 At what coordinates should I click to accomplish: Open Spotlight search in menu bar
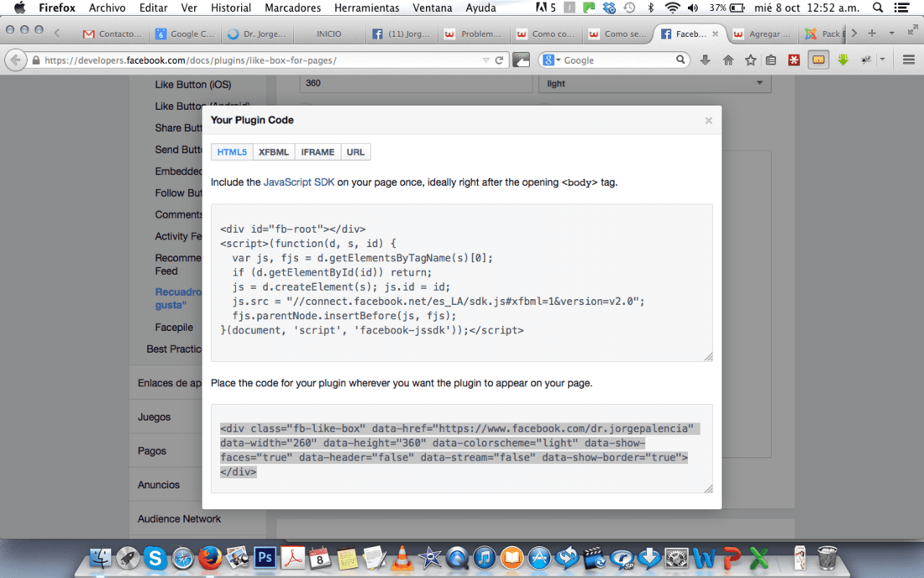(878, 8)
